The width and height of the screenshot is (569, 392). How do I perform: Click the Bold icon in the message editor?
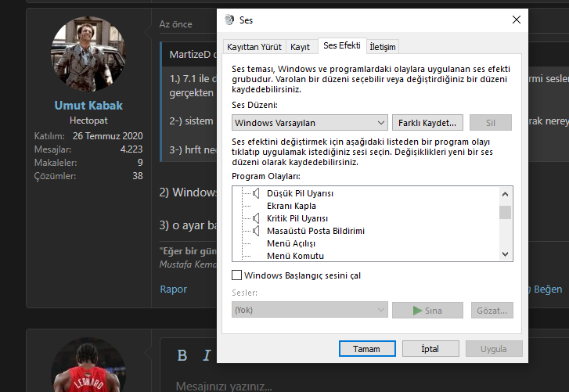tap(182, 356)
